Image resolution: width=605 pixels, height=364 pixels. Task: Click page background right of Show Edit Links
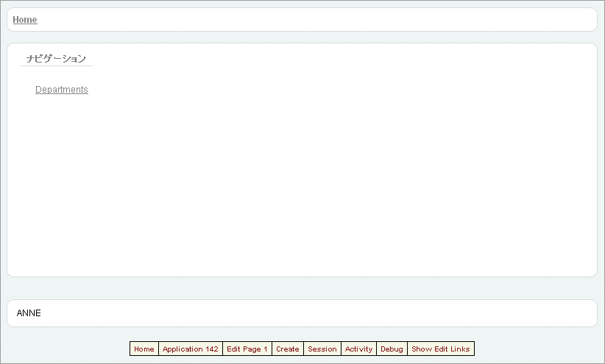537,349
